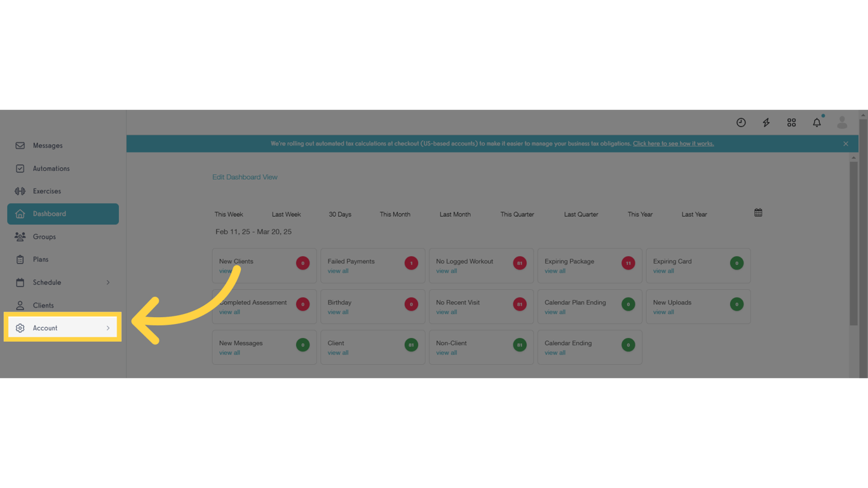Screen dimensions: 868x488
Task: Open Clients via its person icon
Action: point(20,306)
